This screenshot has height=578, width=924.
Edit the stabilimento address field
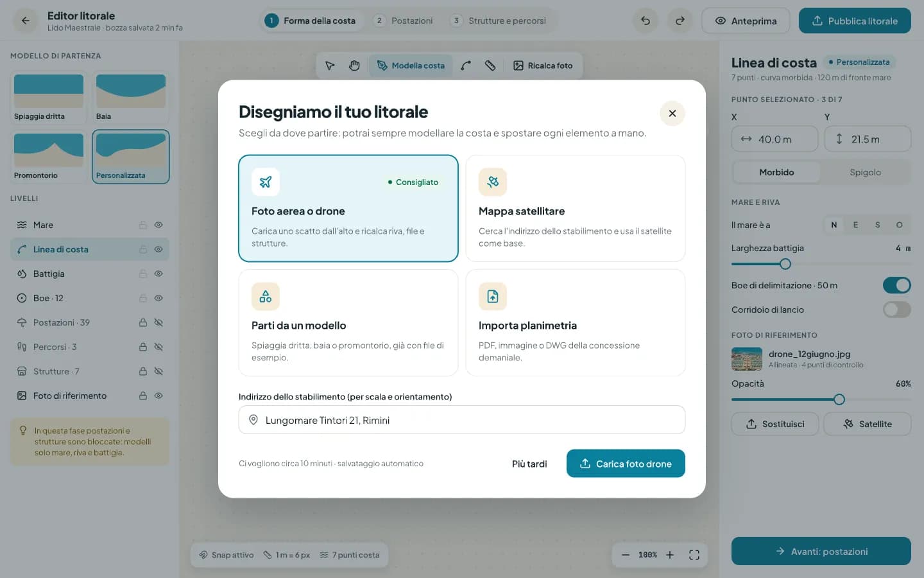coord(462,420)
